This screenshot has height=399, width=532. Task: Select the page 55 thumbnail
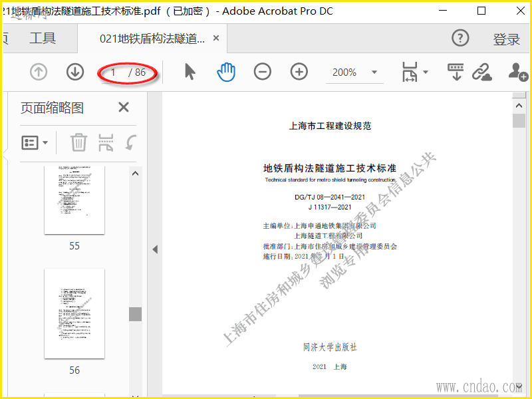coord(74,200)
